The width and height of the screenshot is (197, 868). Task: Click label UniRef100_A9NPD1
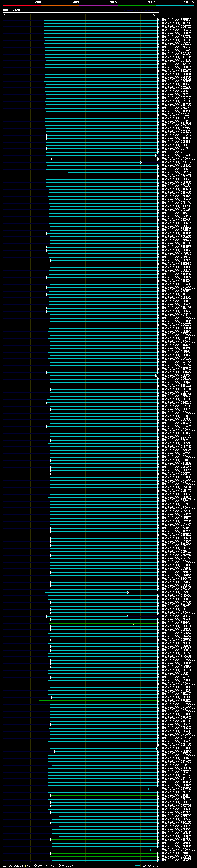[x=177, y=78]
